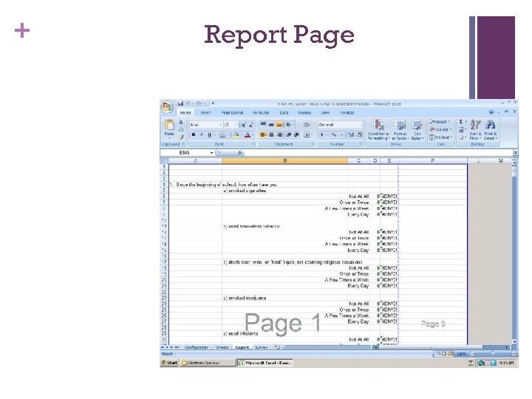This screenshot has width=532, height=399.
Task: Click the vertical scrollbar down arrow
Action: [514, 341]
